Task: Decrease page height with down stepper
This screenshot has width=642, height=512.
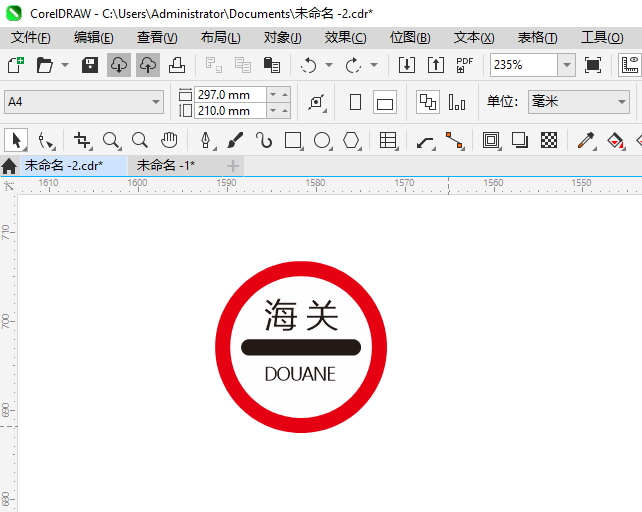Action: pyautogui.click(x=273, y=111)
